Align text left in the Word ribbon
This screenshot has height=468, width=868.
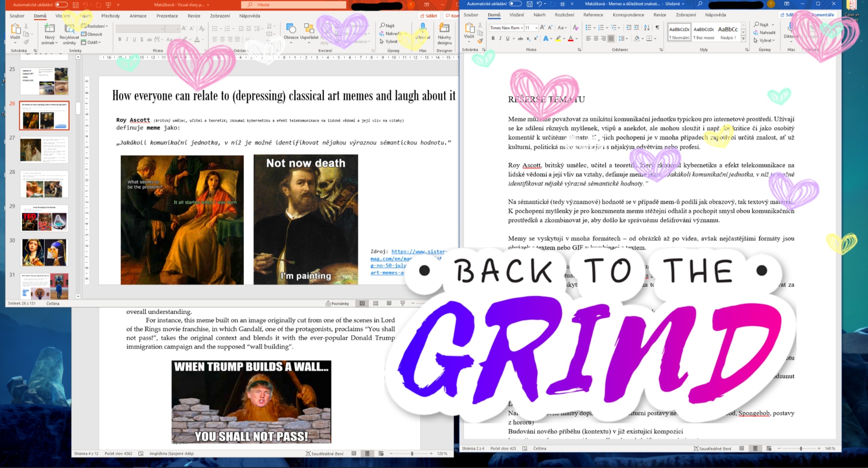coord(588,38)
